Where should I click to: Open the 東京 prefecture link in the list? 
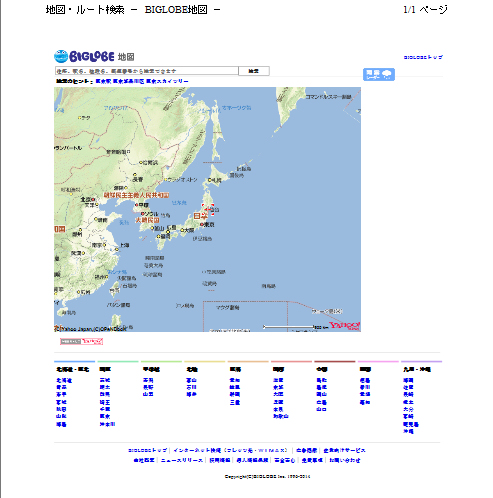point(105,416)
